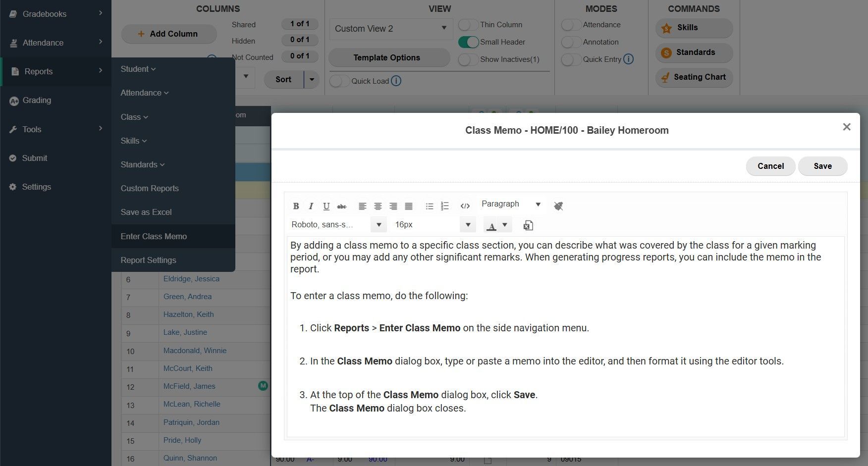Click the Shared 1 of 1 counter
This screenshot has height=466, width=868.
[300, 24]
